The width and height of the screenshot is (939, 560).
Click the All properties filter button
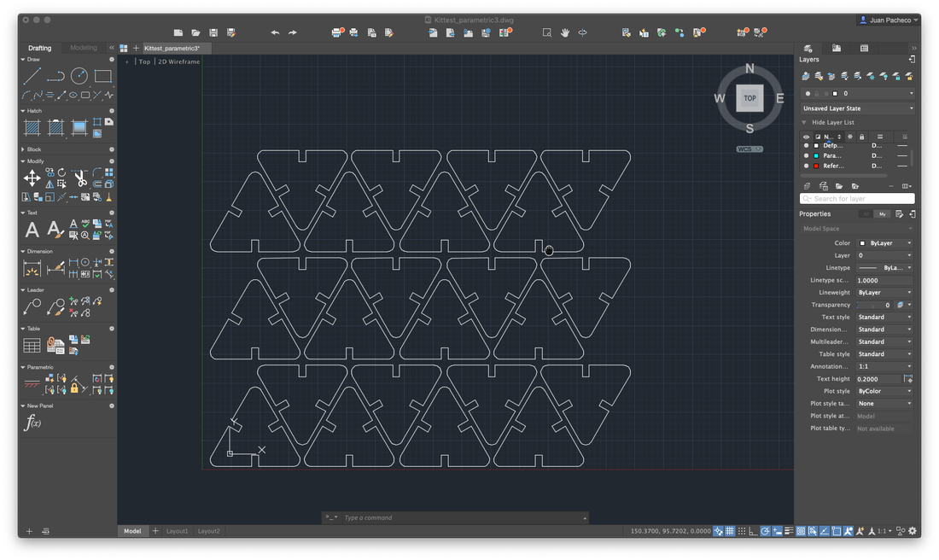[866, 213]
